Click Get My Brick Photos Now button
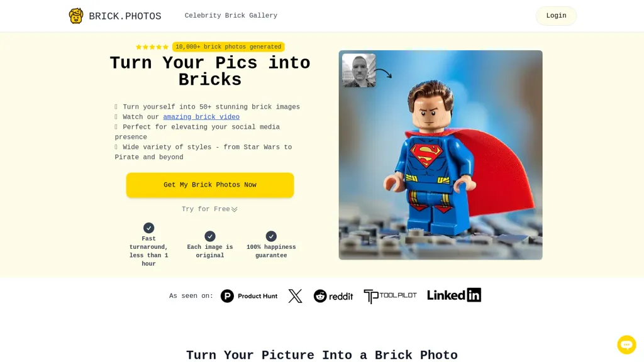Image resolution: width=644 pixels, height=362 pixels. tap(210, 185)
